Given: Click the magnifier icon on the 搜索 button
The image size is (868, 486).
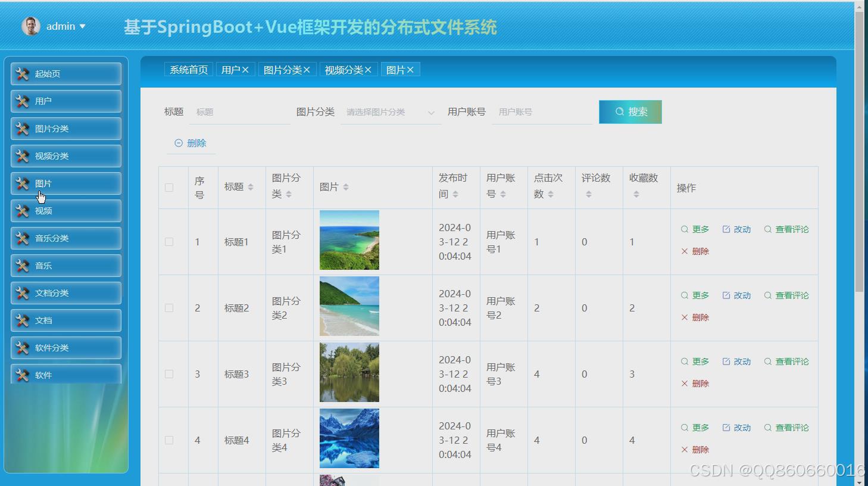Looking at the screenshot, I should tap(619, 111).
